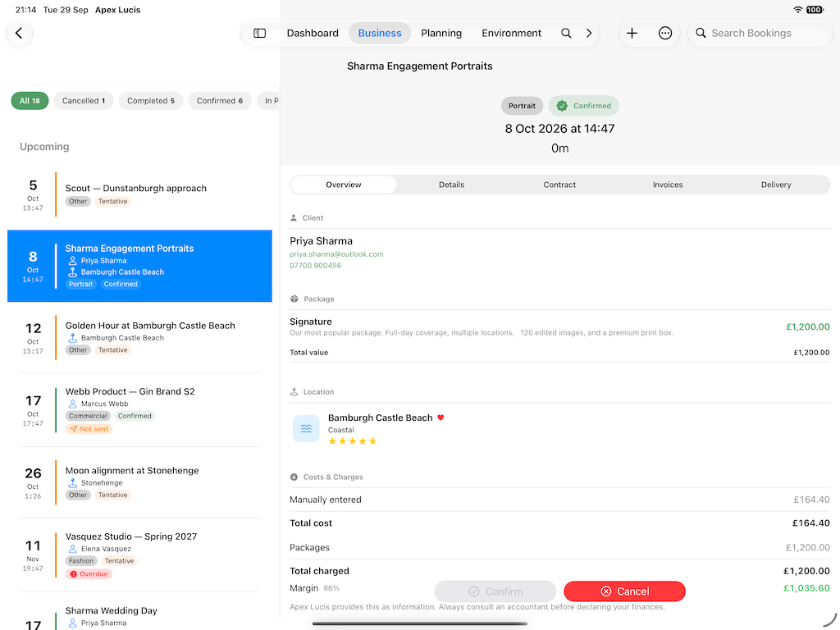Click the Signature package name
The width and height of the screenshot is (840, 630).
[x=311, y=322]
